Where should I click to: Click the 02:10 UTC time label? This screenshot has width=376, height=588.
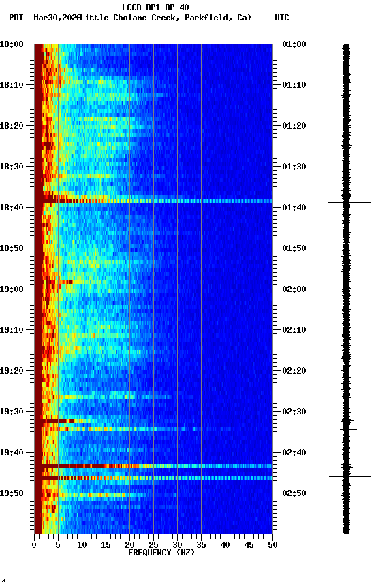pos(294,330)
